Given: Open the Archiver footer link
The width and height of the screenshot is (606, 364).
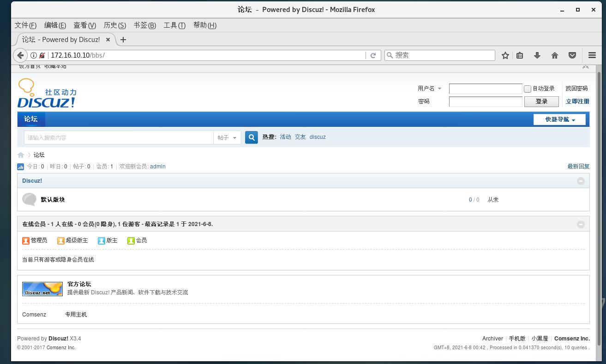Looking at the screenshot, I should click(x=492, y=339).
